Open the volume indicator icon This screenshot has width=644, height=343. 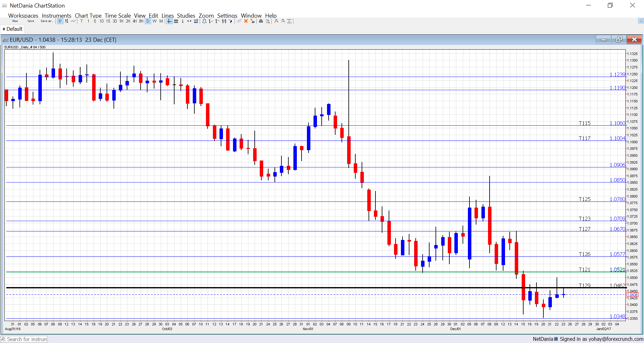[x=196, y=21]
